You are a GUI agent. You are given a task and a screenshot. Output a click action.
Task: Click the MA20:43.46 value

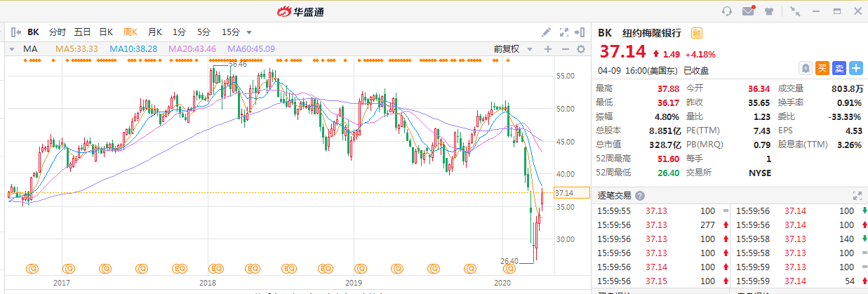tap(192, 49)
